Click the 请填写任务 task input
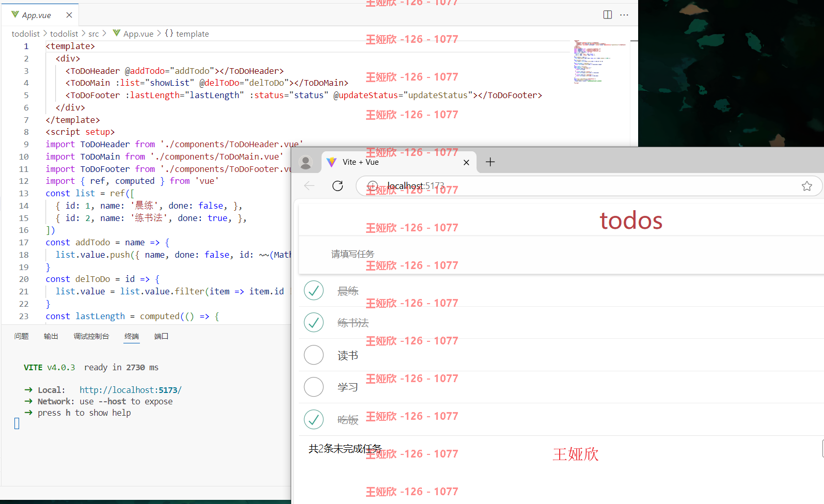The height and width of the screenshot is (504, 824). [562, 254]
